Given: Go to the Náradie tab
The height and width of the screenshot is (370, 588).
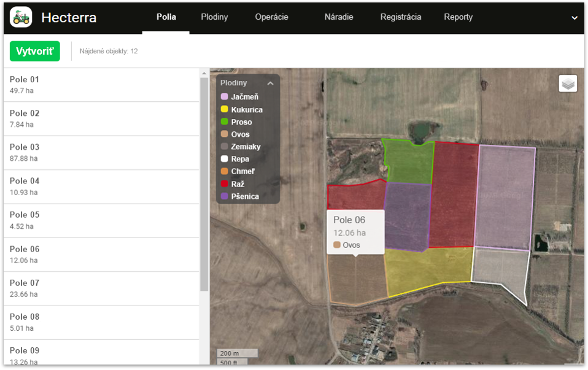Looking at the screenshot, I should click(x=339, y=17).
